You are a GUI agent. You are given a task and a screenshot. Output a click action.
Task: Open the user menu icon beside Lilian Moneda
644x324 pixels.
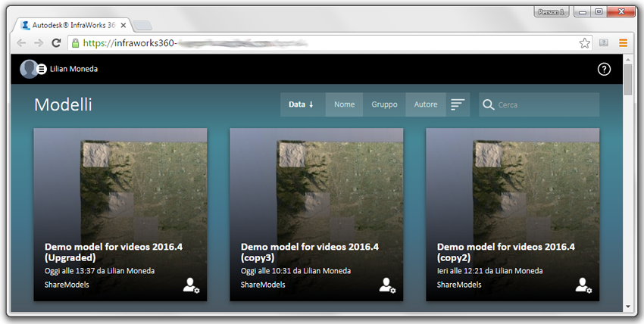[x=42, y=70]
